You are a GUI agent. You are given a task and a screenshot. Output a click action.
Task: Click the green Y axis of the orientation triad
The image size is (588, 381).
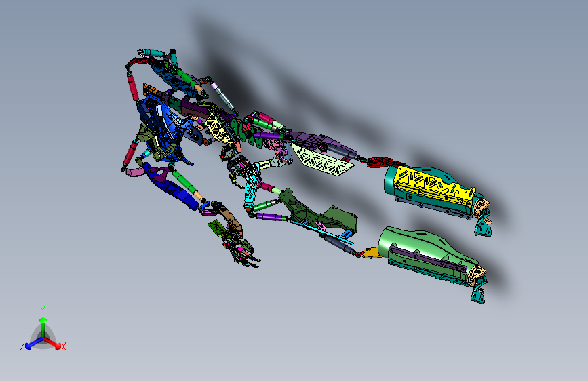click(x=43, y=327)
